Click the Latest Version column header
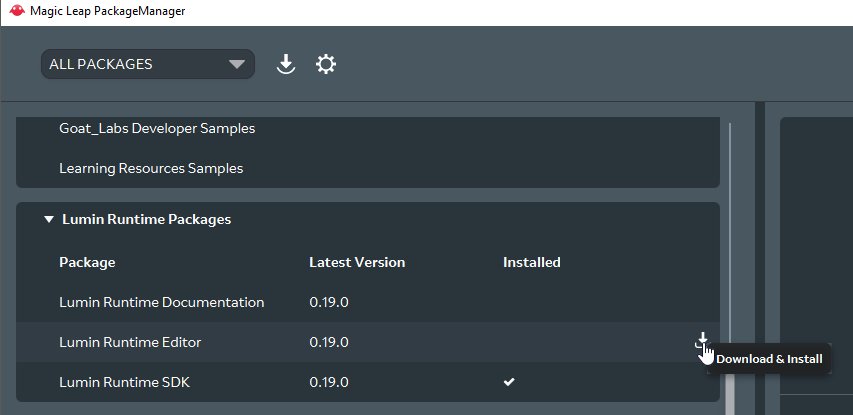 [357, 262]
